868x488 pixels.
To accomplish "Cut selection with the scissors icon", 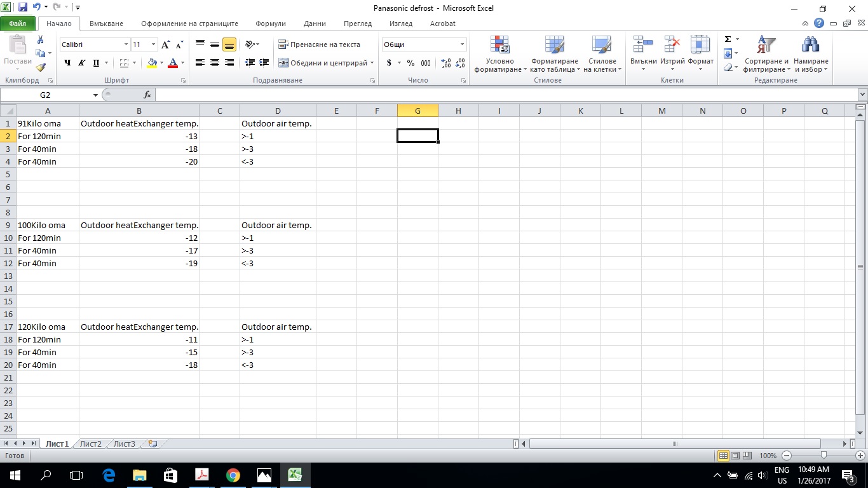I will [x=41, y=40].
